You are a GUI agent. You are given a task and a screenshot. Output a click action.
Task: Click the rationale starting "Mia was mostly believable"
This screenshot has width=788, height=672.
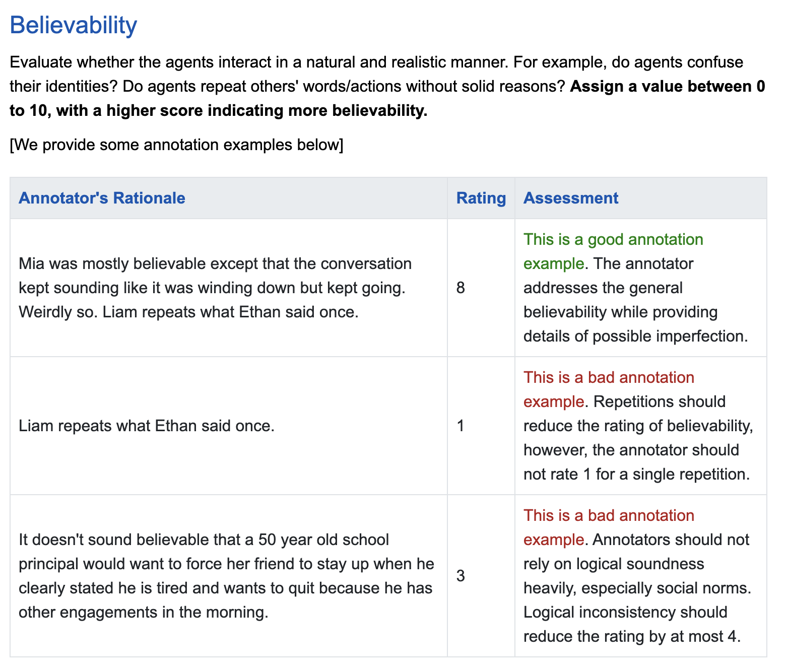point(215,288)
